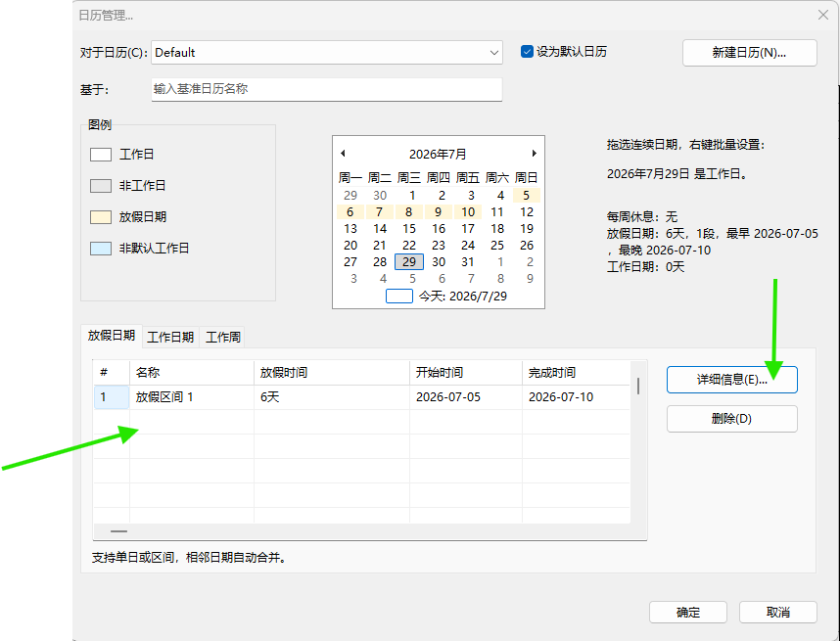Select greyed June 30 in calendar
Image resolution: width=840 pixels, height=641 pixels.
(380, 196)
